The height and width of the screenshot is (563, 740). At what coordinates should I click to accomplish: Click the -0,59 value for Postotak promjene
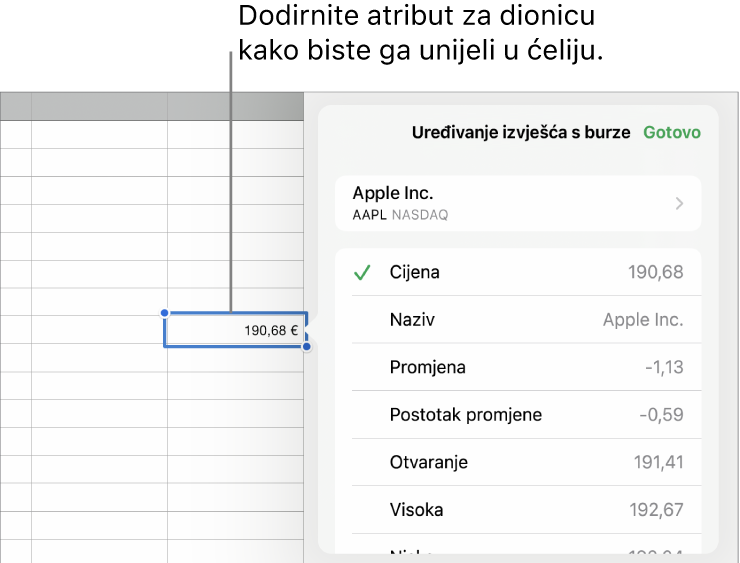661,415
